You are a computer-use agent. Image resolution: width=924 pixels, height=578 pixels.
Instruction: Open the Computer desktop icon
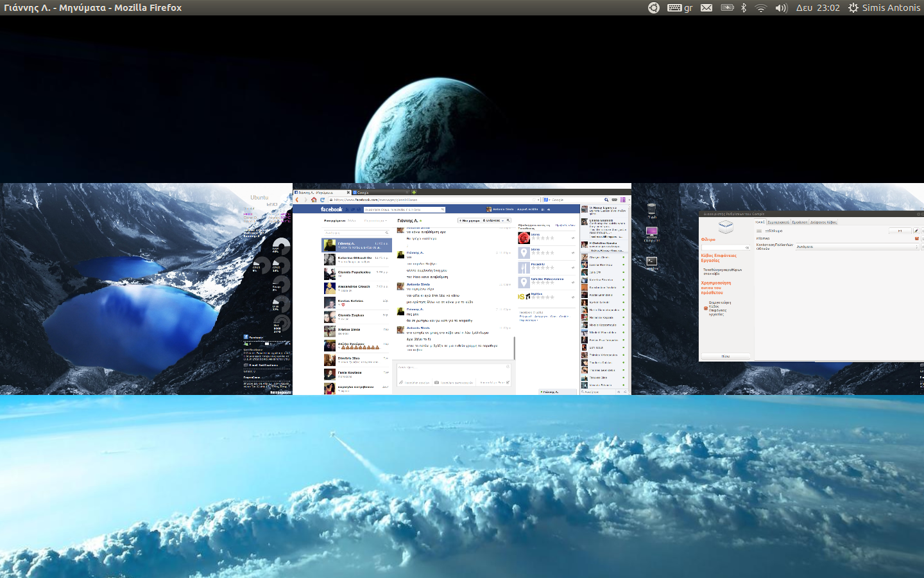pyautogui.click(x=652, y=234)
